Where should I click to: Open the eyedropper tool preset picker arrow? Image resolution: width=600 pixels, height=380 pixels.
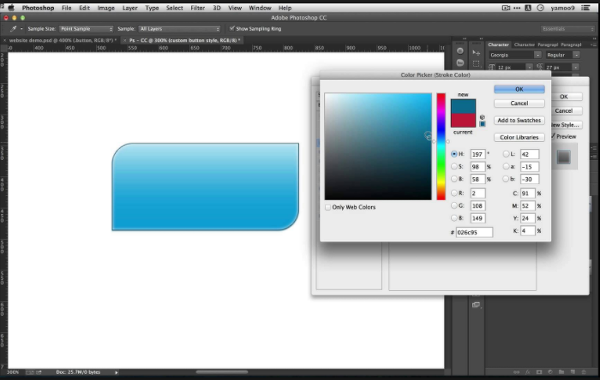[21, 29]
